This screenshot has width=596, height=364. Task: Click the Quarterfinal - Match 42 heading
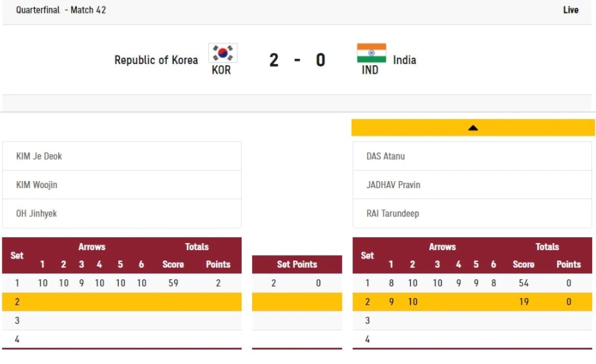click(61, 10)
